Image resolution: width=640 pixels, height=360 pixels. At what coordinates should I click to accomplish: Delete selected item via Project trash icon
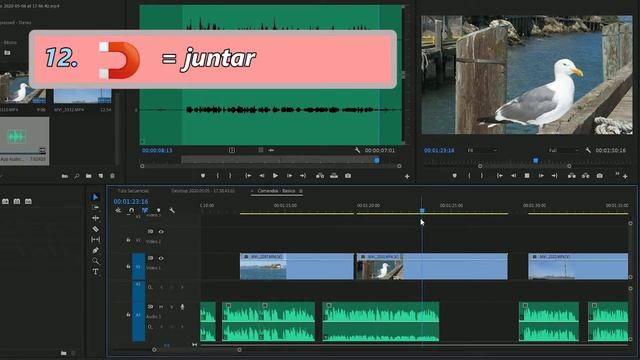click(x=113, y=176)
